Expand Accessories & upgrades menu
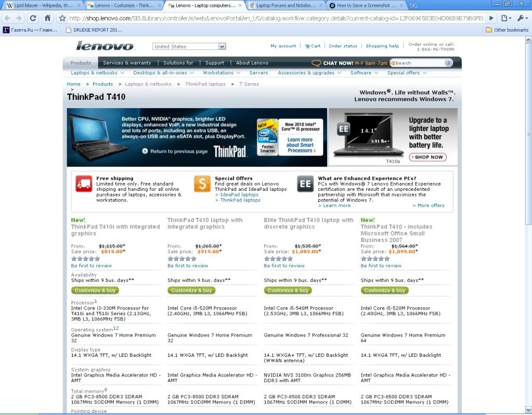Image resolution: width=532 pixels, height=415 pixels. [309, 73]
